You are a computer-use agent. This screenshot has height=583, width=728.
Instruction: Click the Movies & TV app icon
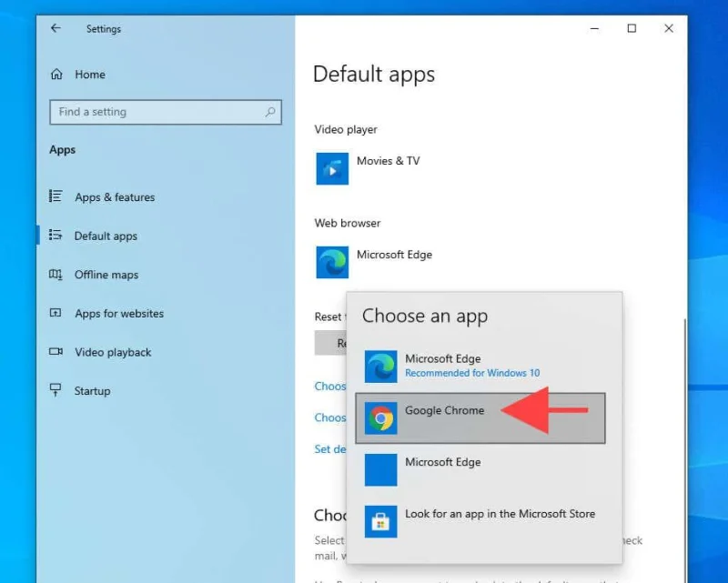332,169
